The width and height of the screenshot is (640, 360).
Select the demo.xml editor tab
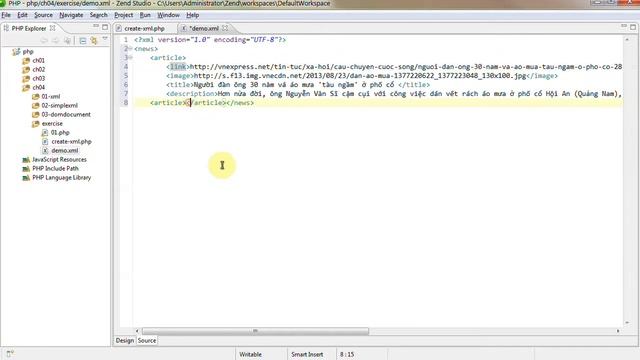coord(204,29)
